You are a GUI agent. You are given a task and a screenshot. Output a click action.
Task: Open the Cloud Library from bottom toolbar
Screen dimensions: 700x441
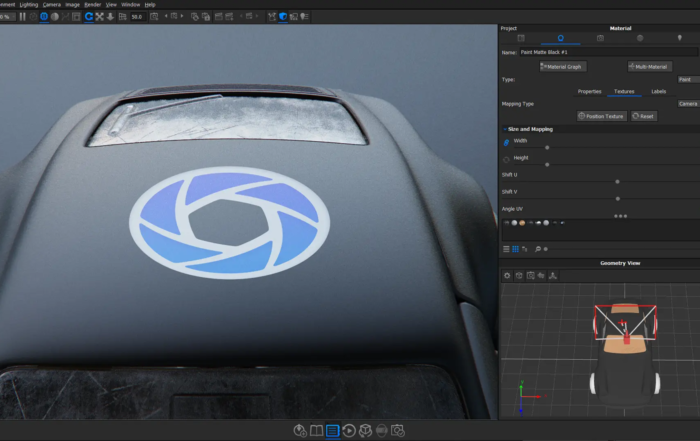coord(300,431)
